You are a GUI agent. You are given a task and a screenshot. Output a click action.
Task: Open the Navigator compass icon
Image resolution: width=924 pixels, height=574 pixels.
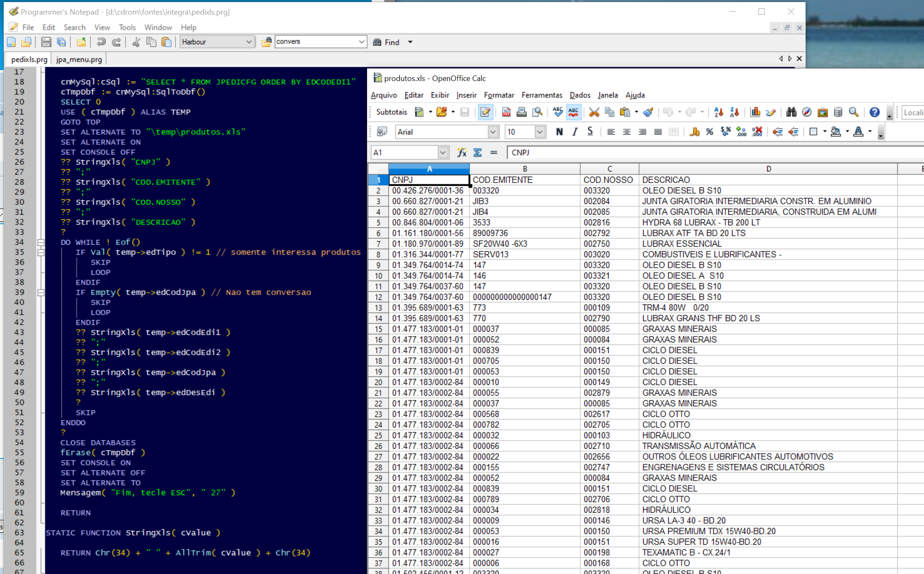click(x=807, y=112)
